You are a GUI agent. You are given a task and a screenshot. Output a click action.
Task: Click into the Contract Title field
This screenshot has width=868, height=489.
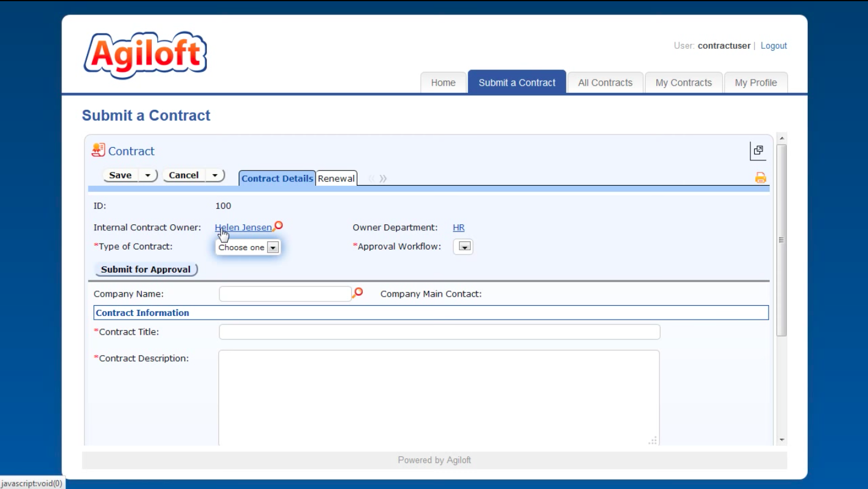(x=439, y=332)
